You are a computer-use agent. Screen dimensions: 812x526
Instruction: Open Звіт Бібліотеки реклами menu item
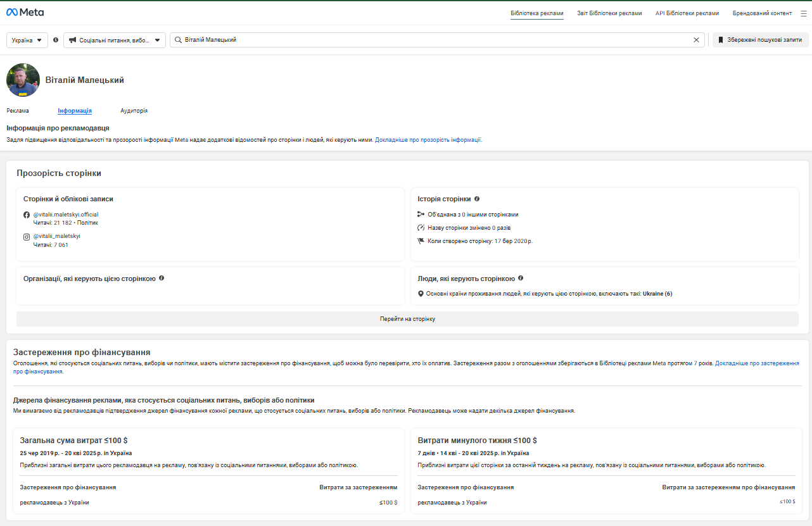[x=609, y=13]
